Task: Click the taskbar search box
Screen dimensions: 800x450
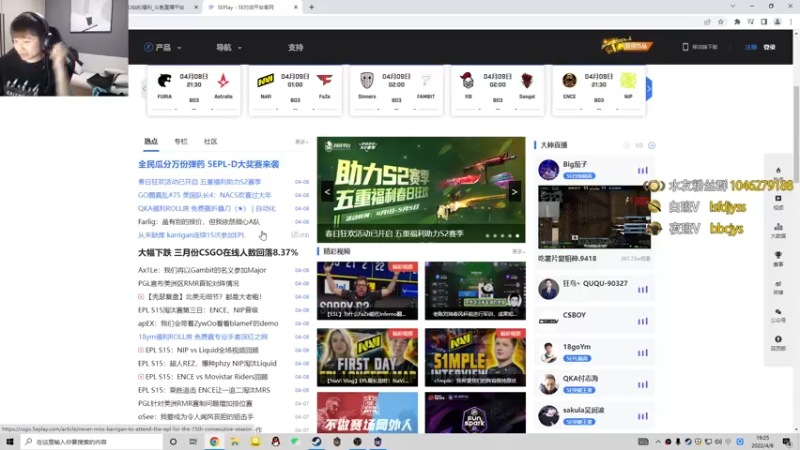Action: point(92,441)
